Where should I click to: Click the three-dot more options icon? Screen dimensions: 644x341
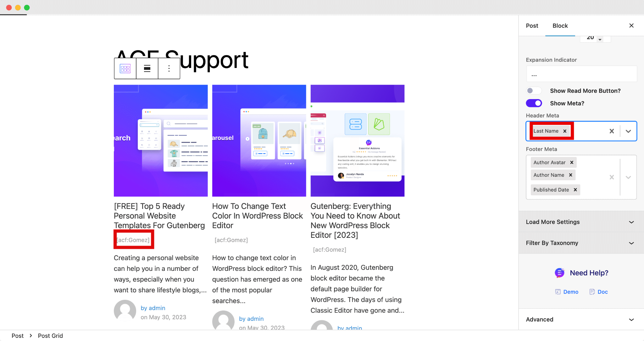coord(169,68)
